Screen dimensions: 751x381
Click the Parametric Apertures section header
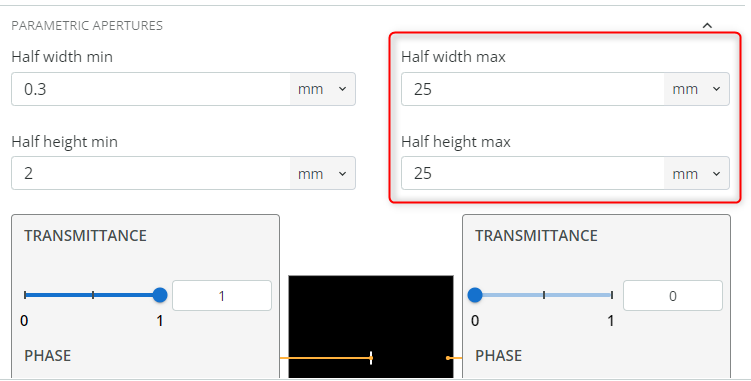[x=87, y=25]
